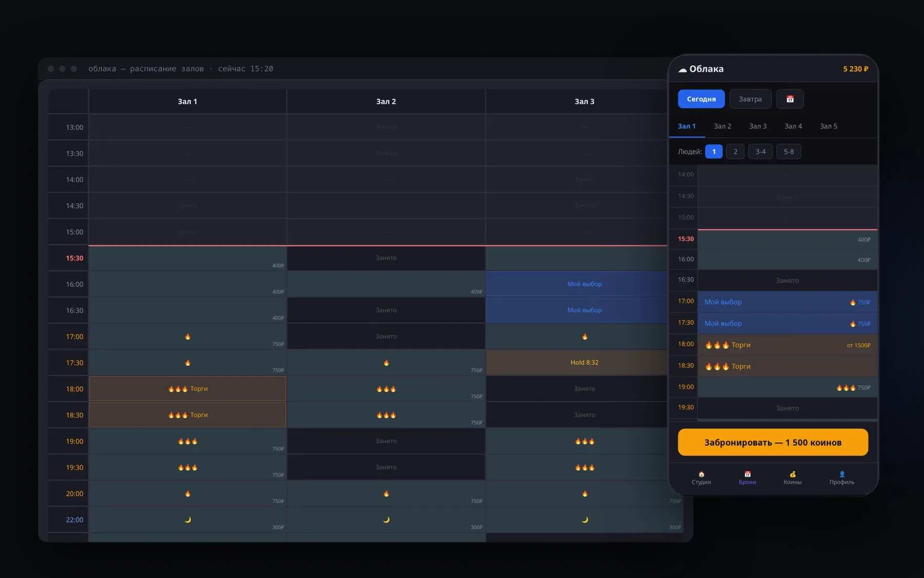Click triple flames in Зал 2 at 18:00
924x578 pixels.
click(386, 389)
